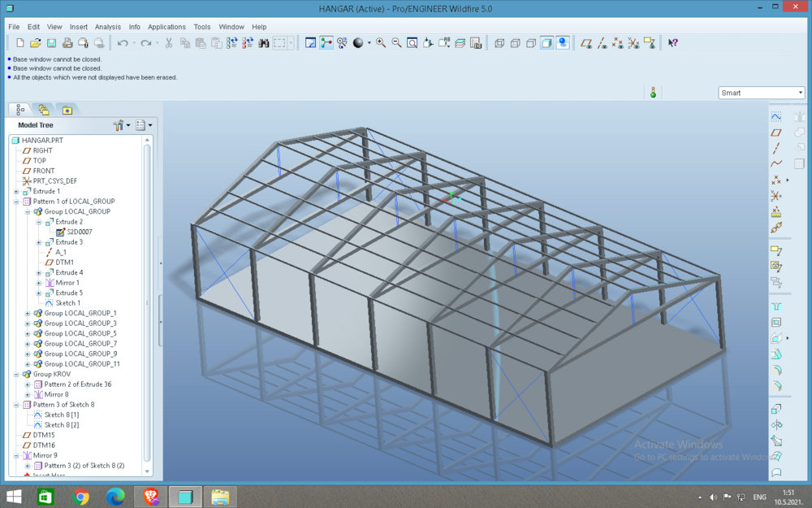The width and height of the screenshot is (812, 508).
Task: Open the File menu
Action: 14,27
